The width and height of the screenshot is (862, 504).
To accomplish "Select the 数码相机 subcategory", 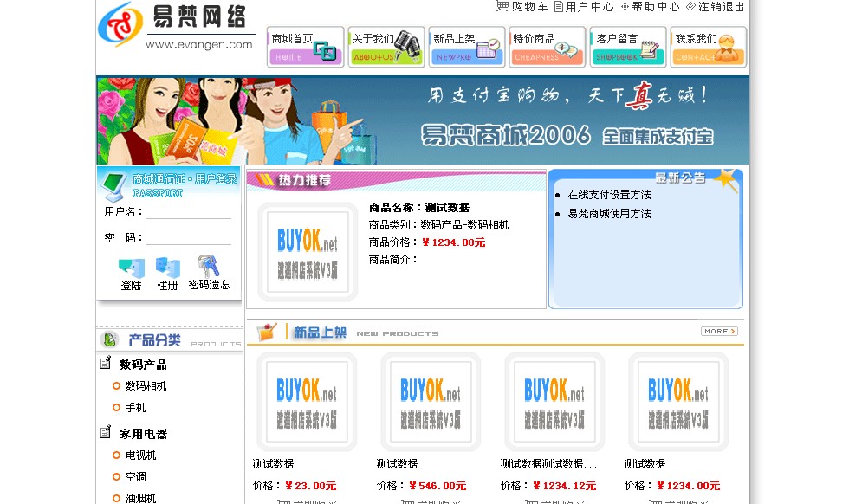I will click(x=146, y=386).
